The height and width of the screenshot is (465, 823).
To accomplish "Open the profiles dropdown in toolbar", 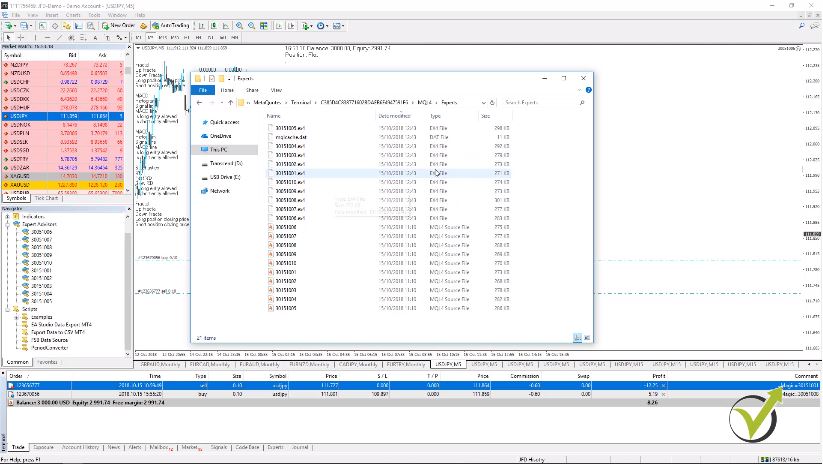I will [25, 25].
